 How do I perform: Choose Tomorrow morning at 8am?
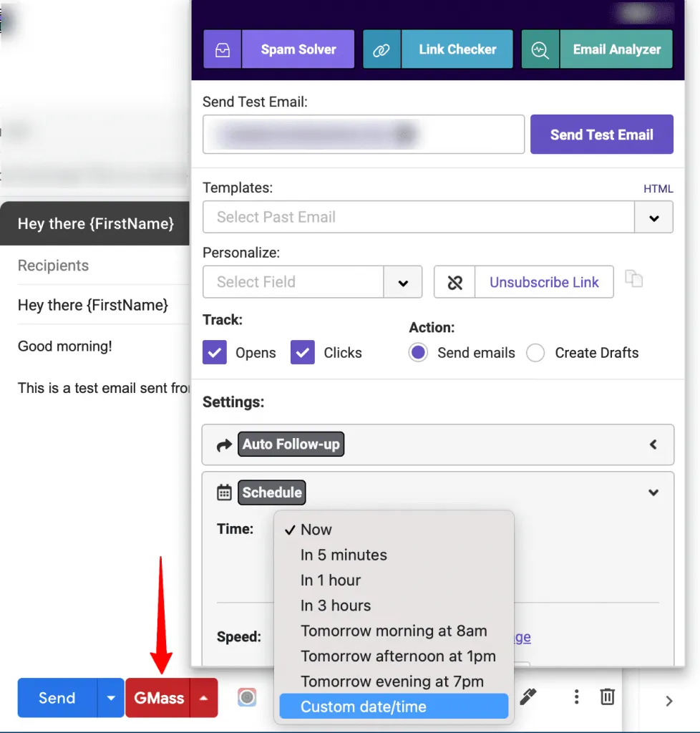click(394, 631)
